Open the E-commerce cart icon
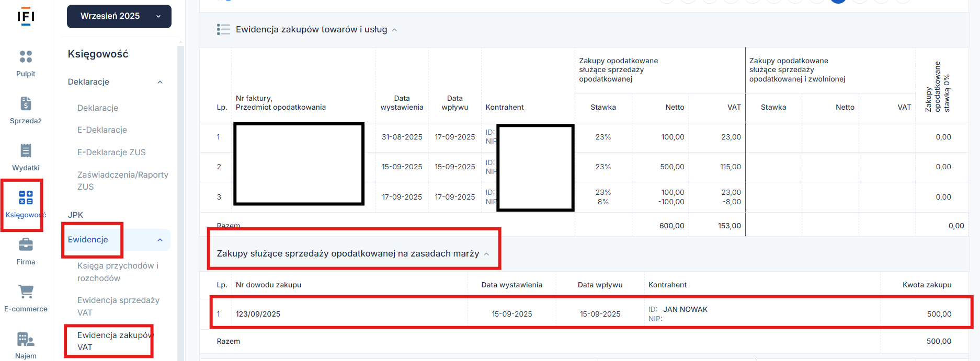 pos(26,292)
